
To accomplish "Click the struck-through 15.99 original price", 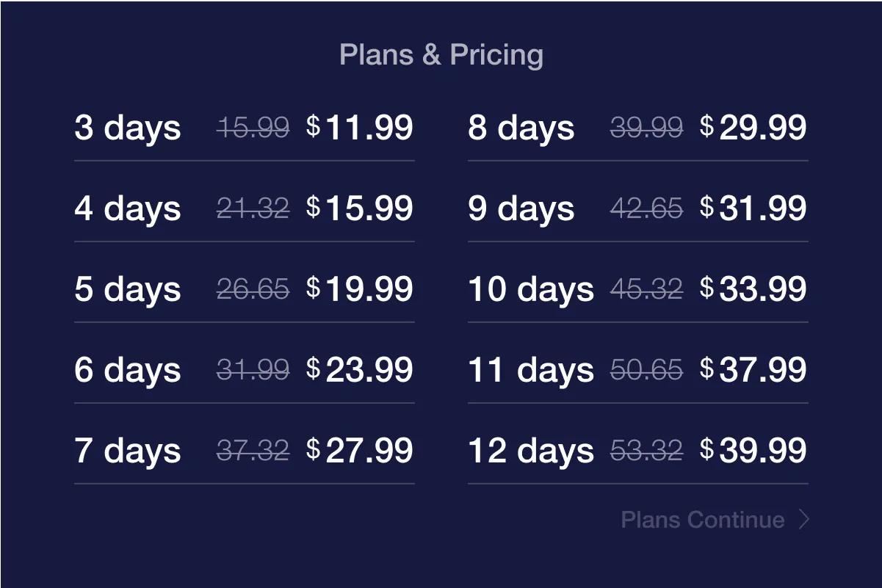I will 253,128.
